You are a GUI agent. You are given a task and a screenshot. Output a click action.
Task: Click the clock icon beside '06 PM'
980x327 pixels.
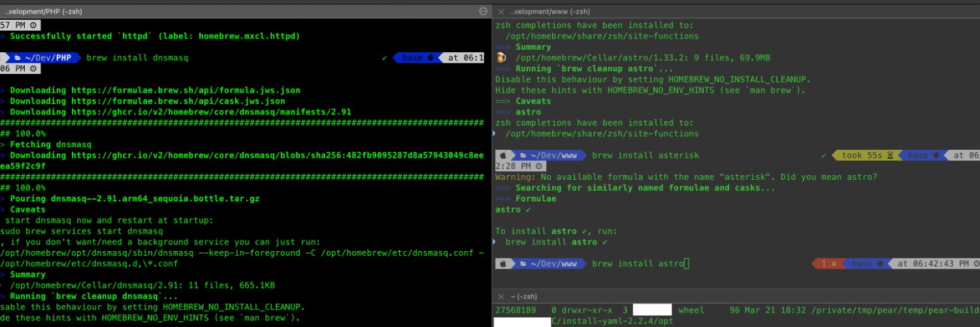click(x=34, y=69)
